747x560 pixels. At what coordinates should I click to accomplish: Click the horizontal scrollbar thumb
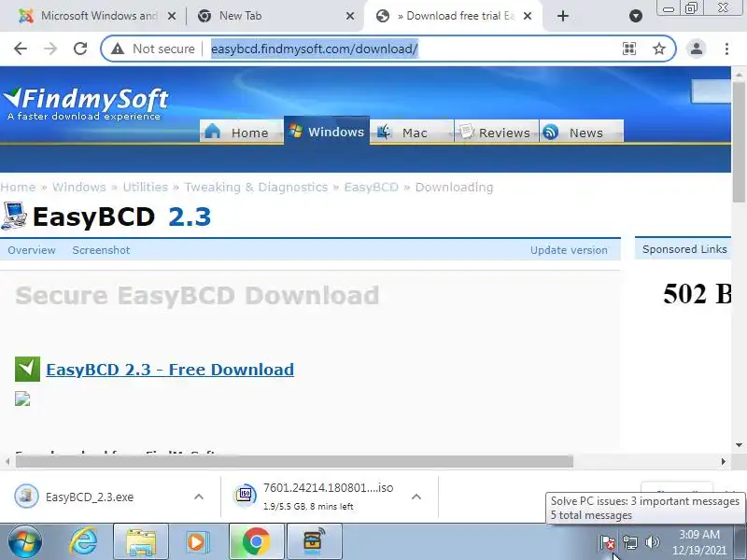pyautogui.click(x=294, y=461)
